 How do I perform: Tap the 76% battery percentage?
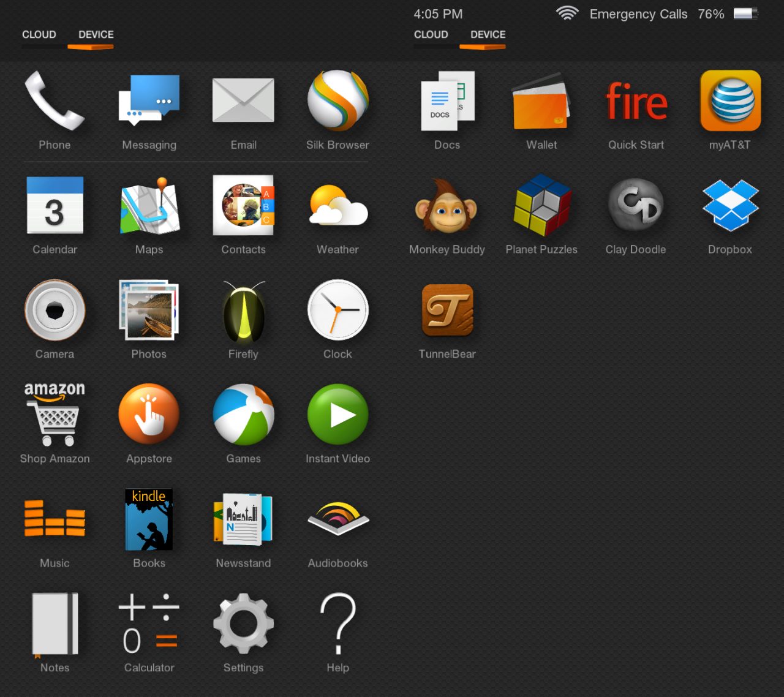[x=711, y=14]
